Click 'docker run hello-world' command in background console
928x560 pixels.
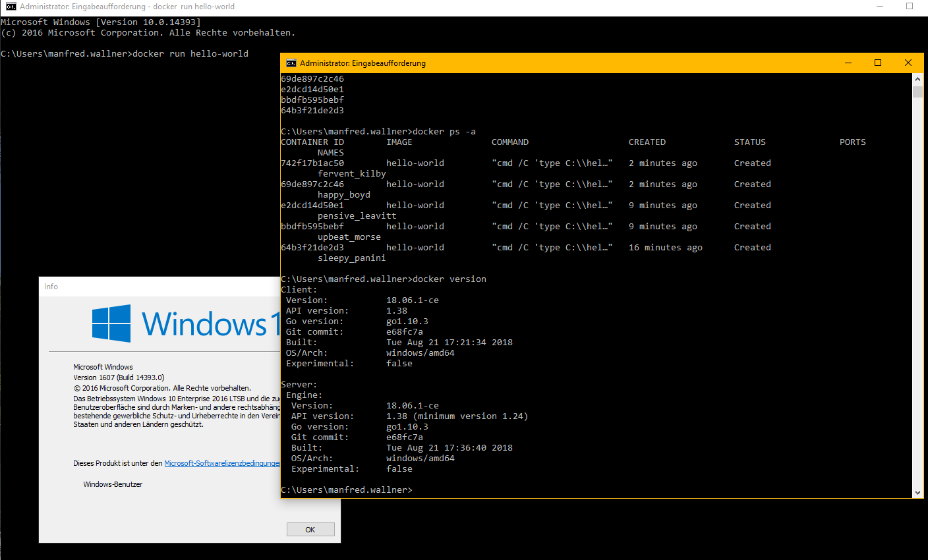pyautogui.click(x=190, y=54)
